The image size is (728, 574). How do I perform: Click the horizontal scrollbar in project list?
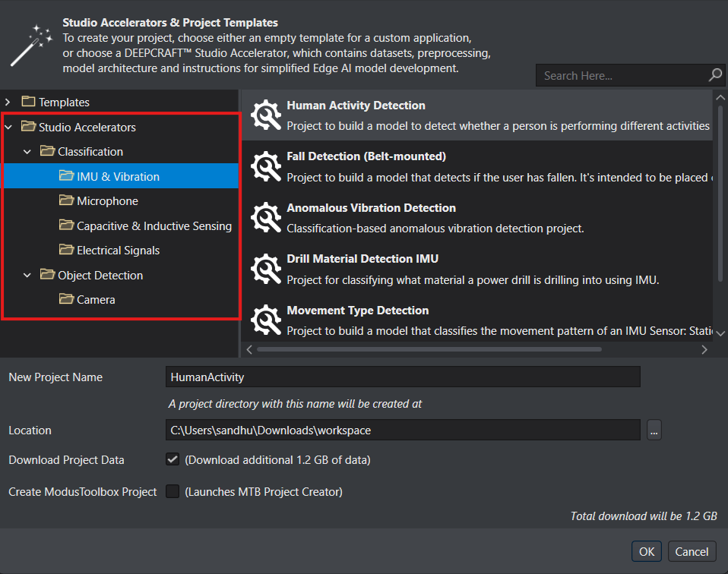coord(429,349)
